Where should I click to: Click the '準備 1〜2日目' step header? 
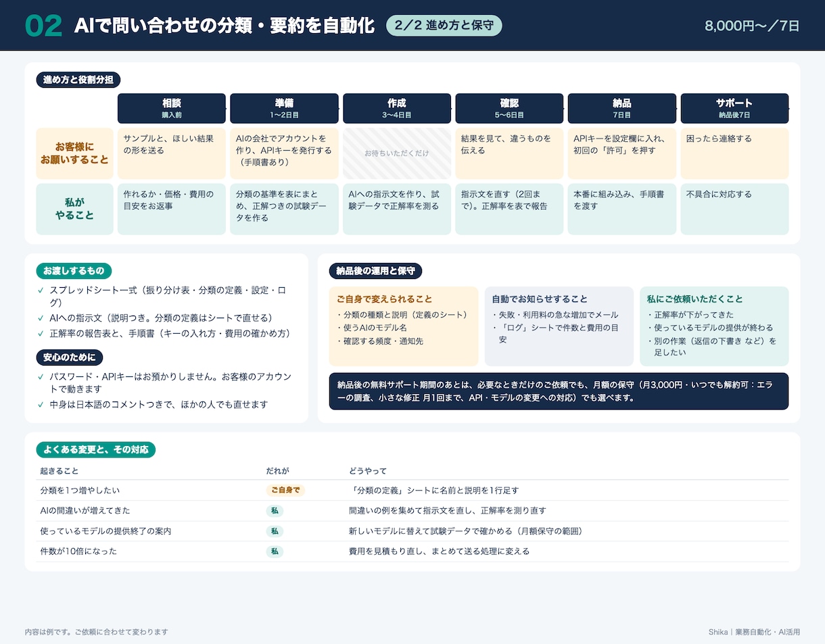pos(284,108)
